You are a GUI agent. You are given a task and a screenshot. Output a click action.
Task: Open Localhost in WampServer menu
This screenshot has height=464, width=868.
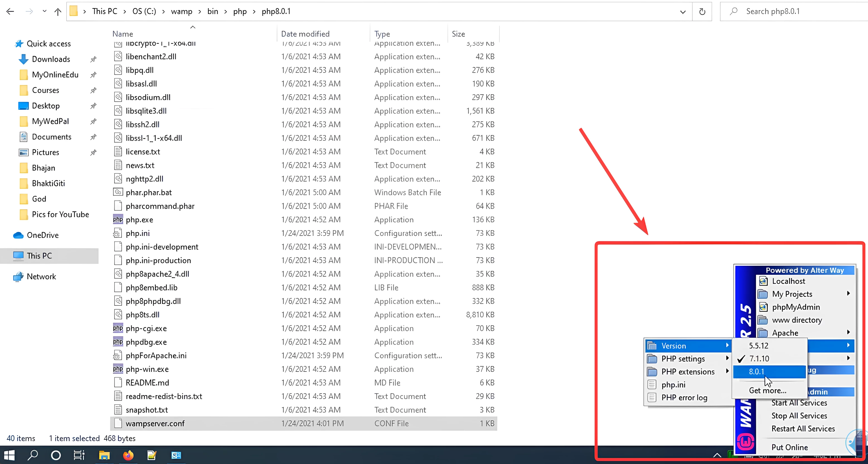click(x=788, y=281)
